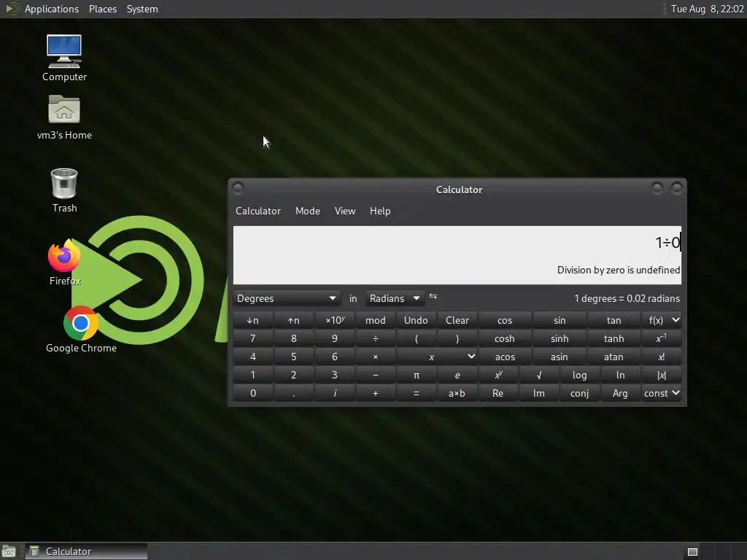Click the Undo button
747x560 pixels.
(417, 321)
